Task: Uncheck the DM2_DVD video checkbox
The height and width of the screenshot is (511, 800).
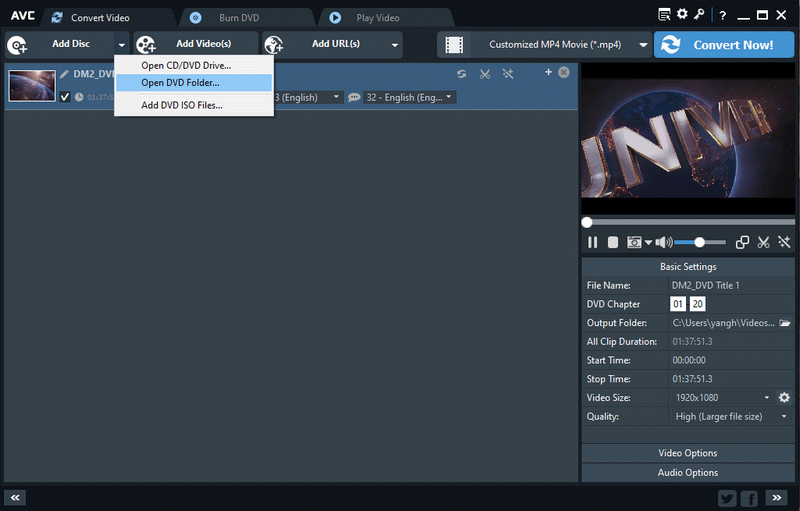Action: tap(65, 97)
